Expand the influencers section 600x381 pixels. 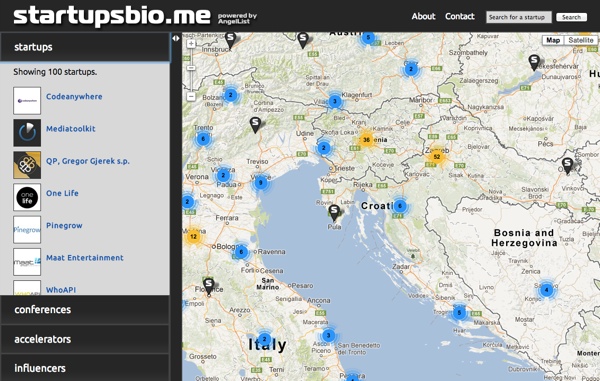[85, 368]
